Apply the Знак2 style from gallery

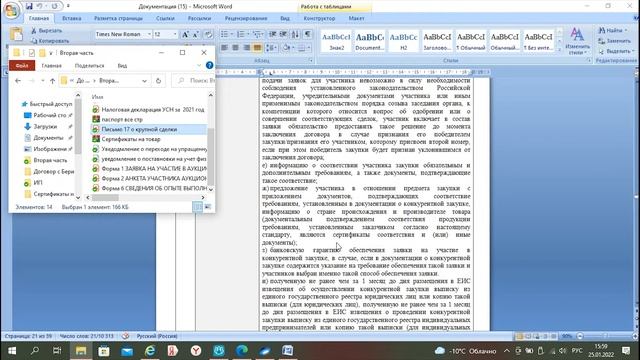coord(336,41)
